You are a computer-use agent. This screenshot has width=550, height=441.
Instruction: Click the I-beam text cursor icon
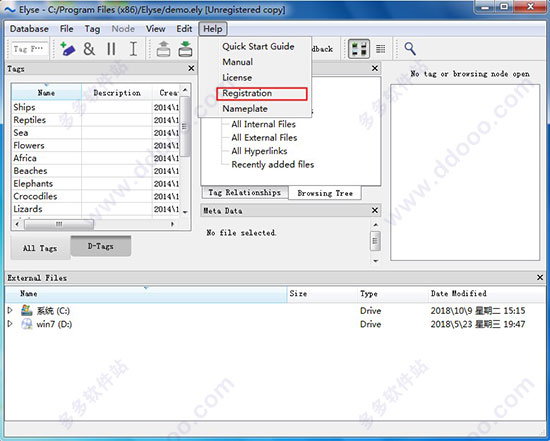tap(133, 49)
